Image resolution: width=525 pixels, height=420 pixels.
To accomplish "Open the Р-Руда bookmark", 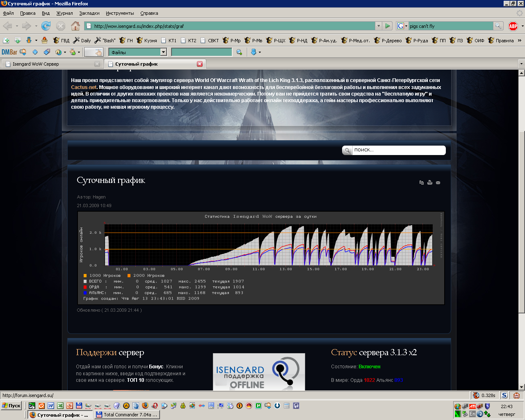I will pyautogui.click(x=417, y=40).
